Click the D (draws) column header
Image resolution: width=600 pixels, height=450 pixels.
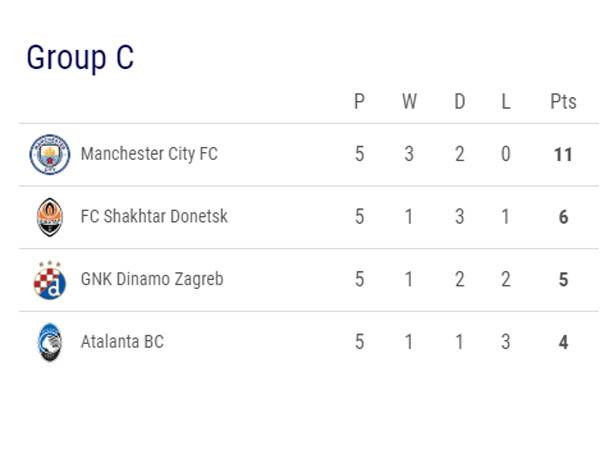(x=459, y=101)
